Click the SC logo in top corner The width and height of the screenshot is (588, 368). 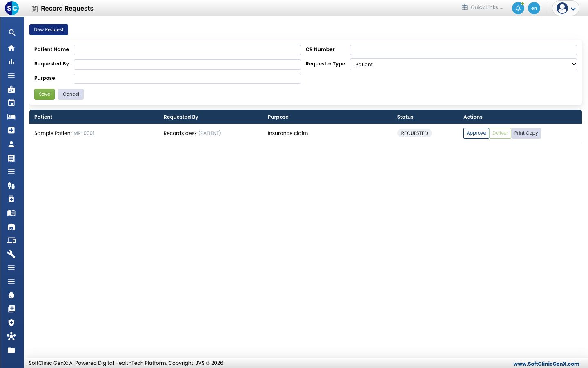click(12, 8)
